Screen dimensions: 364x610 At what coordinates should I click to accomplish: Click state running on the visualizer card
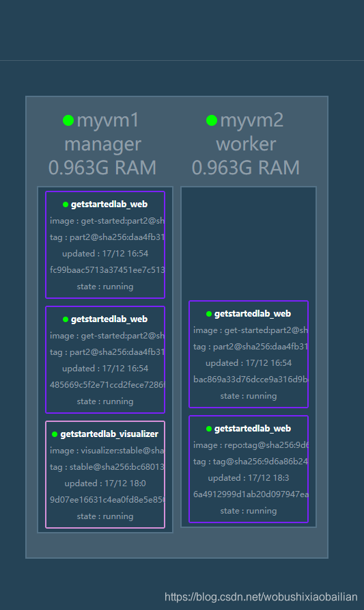pyautogui.click(x=105, y=516)
